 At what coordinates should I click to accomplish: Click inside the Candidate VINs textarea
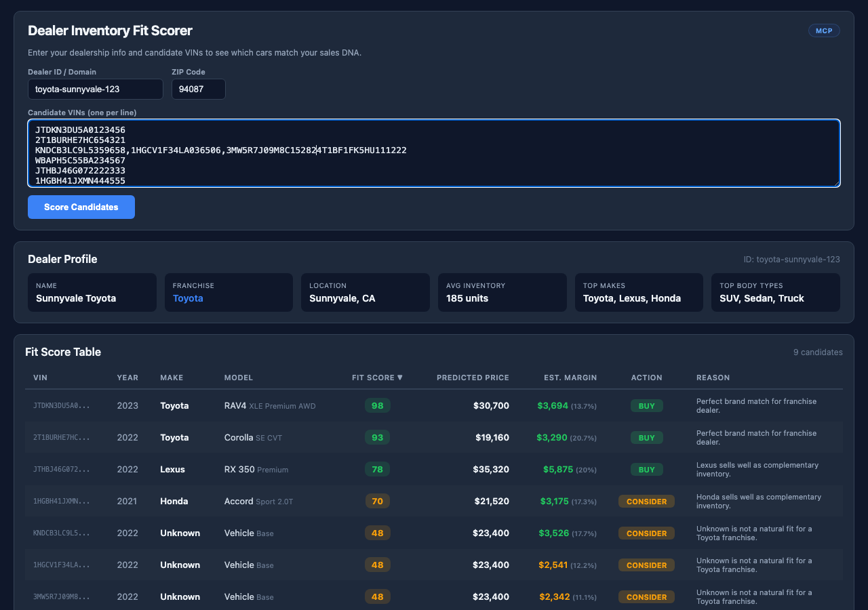[x=434, y=153]
